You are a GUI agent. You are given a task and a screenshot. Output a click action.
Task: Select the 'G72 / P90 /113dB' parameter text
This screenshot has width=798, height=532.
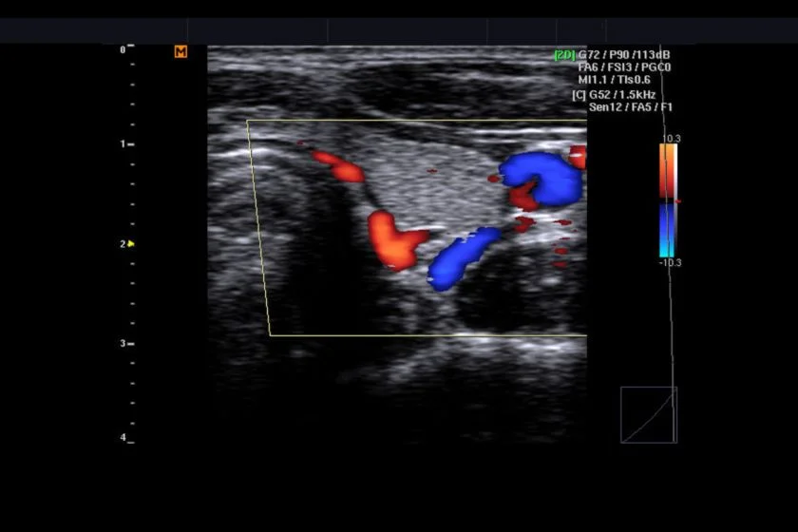click(x=624, y=55)
